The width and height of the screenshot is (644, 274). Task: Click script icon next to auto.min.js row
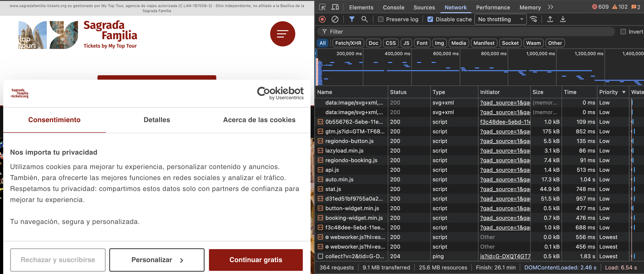click(x=320, y=179)
